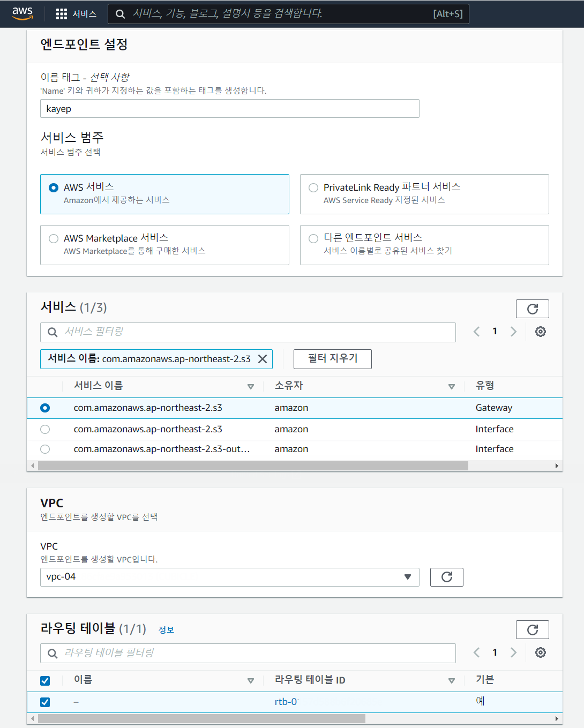Sort by 소유자 column arrow

pyautogui.click(x=452, y=386)
